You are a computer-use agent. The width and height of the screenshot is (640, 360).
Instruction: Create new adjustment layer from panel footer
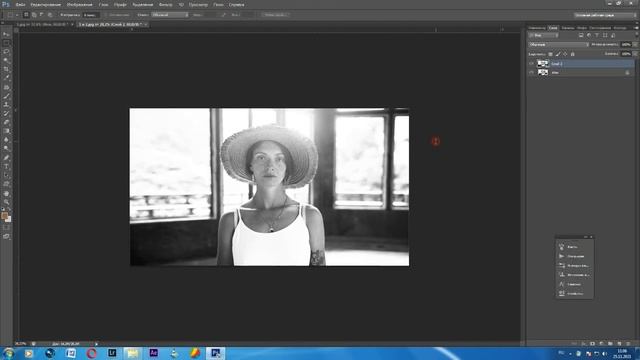pyautogui.click(x=601, y=344)
